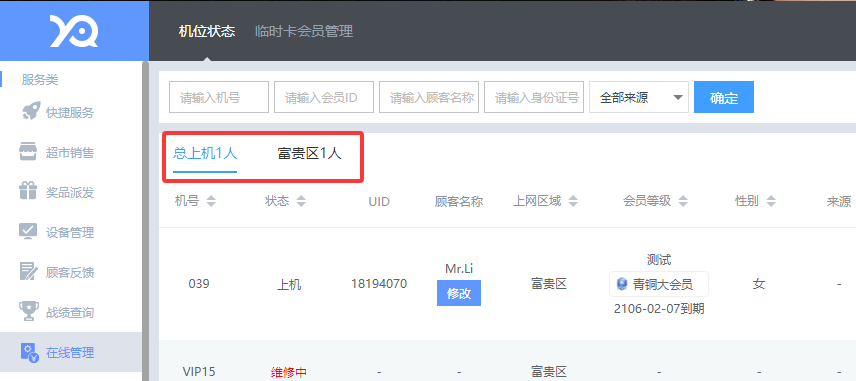The image size is (856, 381).
Task: Click the 超市销售 menu label
Action: point(70,153)
